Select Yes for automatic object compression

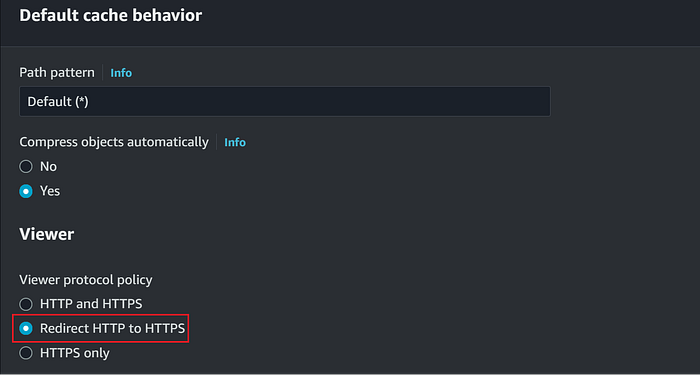click(x=26, y=192)
